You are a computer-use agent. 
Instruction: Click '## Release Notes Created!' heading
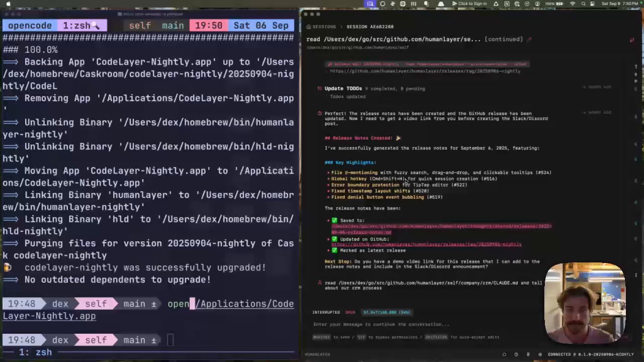[362, 138]
